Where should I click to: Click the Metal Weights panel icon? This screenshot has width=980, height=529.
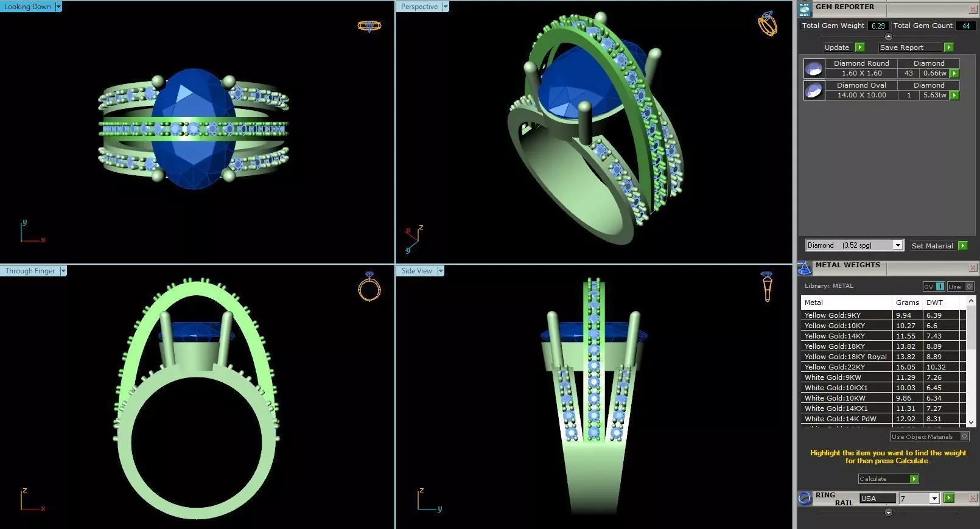tap(805, 268)
